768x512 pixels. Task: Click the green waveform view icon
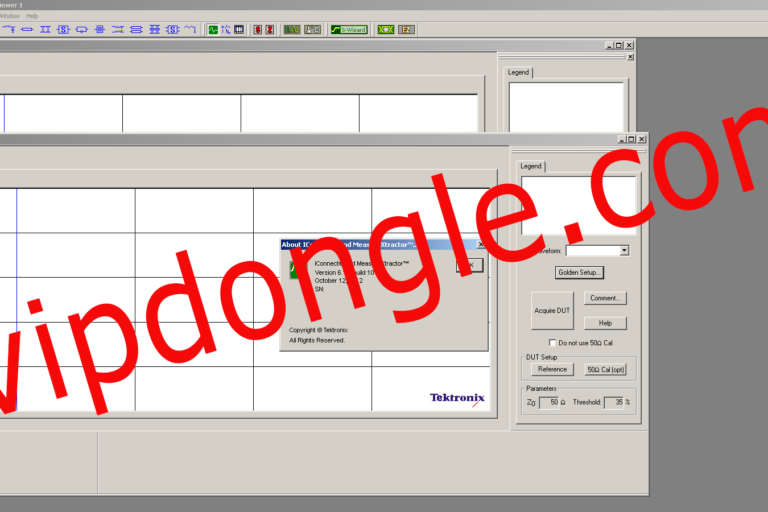[x=213, y=30]
